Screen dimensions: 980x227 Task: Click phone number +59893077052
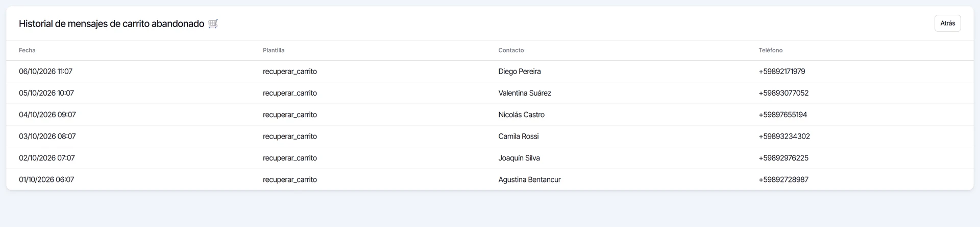[x=783, y=93]
